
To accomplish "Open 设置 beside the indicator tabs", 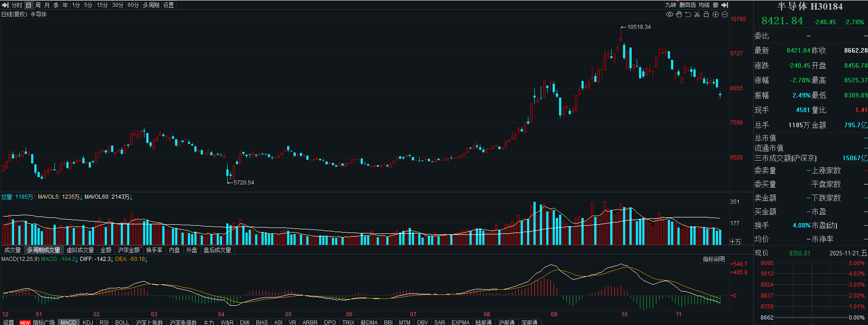I will point(9,322).
